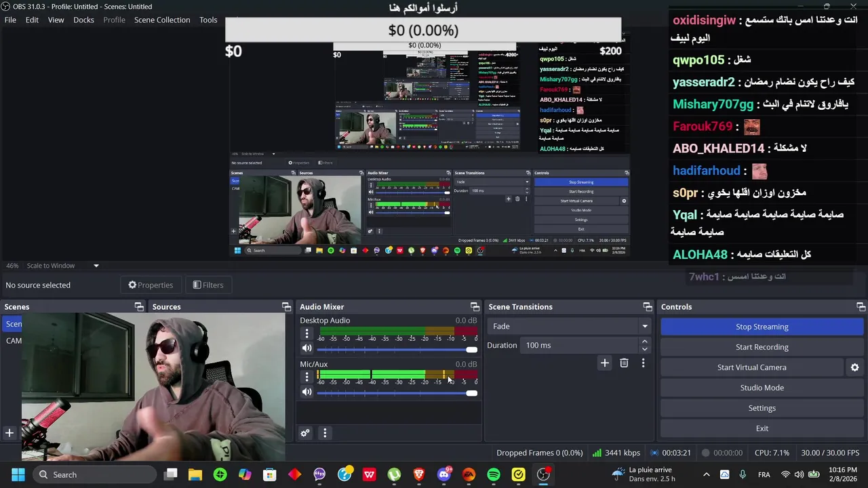Open Copilot from the taskbar
868x488 pixels.
[245, 474]
